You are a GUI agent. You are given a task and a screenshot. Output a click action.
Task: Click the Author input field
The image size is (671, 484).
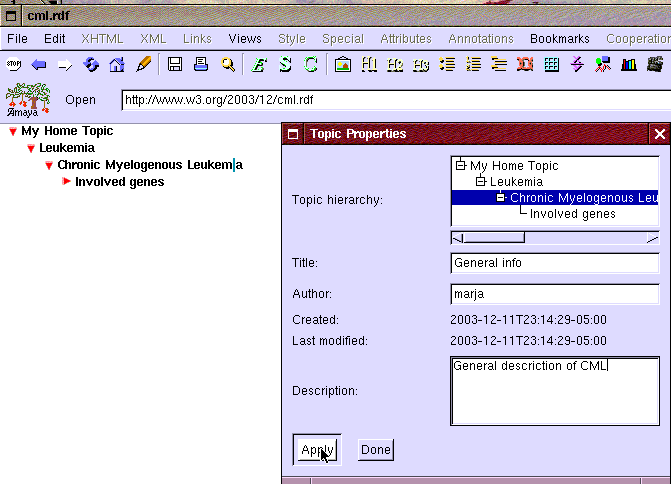tap(555, 294)
